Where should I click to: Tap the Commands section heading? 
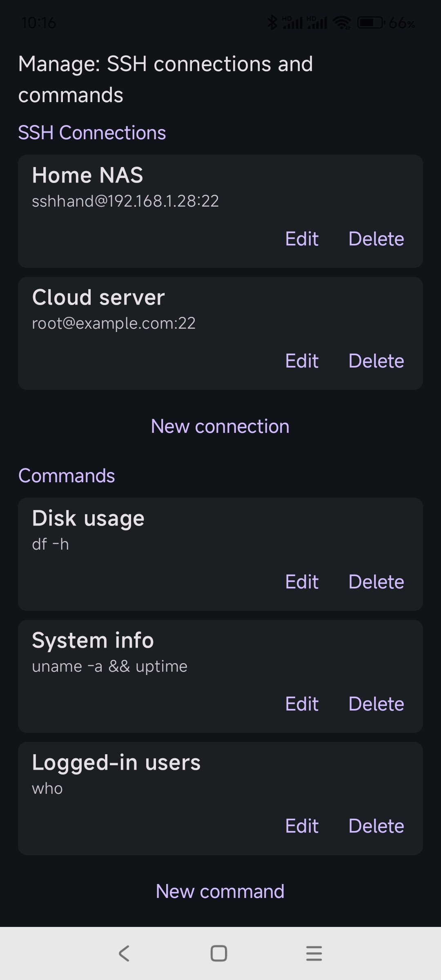tap(67, 476)
